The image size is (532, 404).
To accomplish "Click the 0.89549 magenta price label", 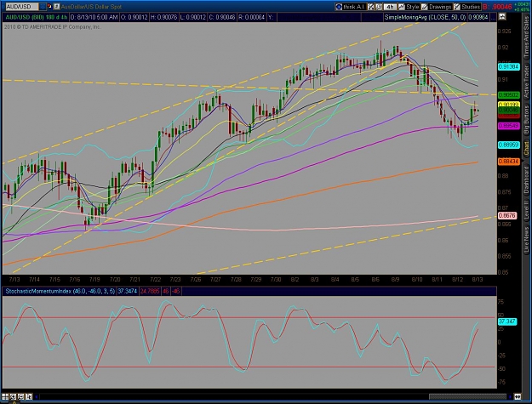I will (508, 126).
